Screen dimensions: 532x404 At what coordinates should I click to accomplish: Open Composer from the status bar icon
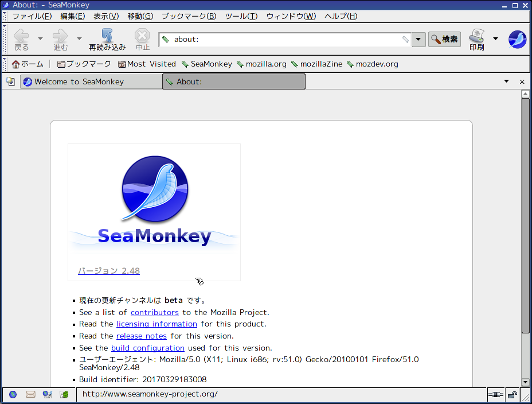click(x=48, y=394)
